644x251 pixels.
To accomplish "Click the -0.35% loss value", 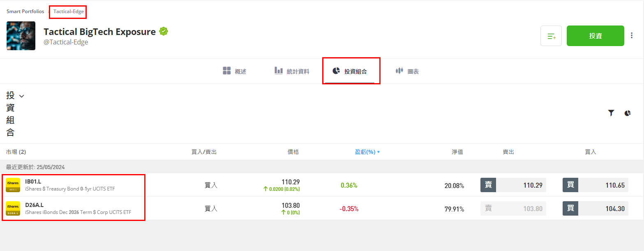I will 349,209.
